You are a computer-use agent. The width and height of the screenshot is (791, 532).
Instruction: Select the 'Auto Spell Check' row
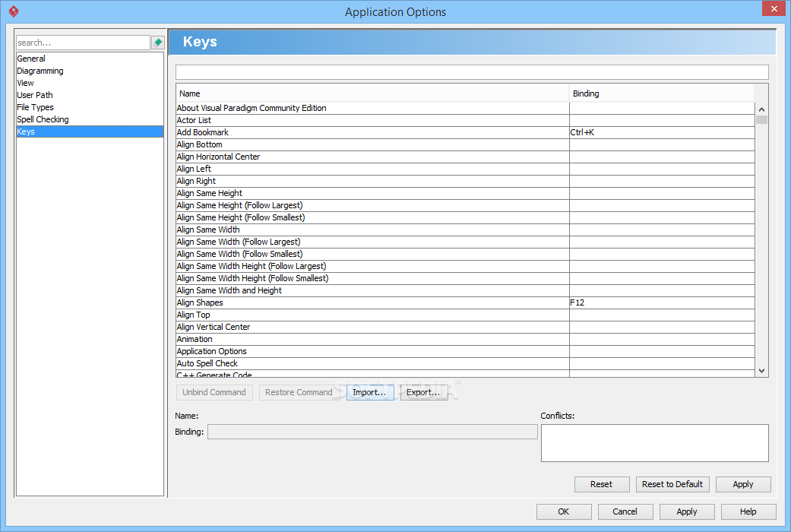[x=465, y=363]
